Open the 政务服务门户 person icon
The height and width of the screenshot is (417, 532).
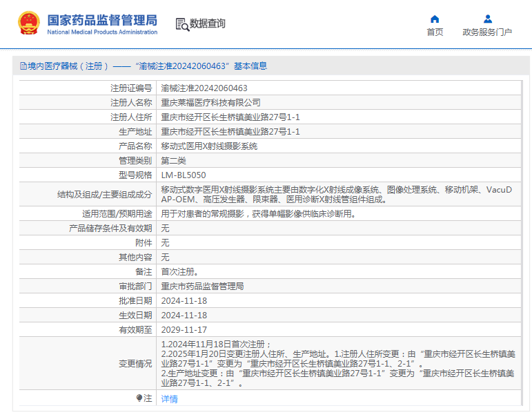[488, 19]
